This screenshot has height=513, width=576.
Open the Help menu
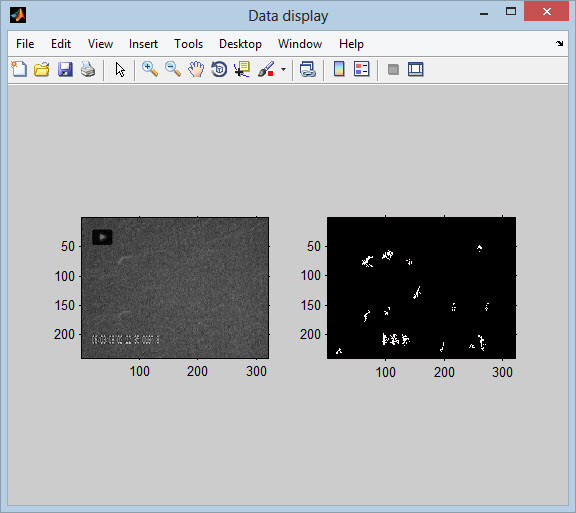pos(351,44)
